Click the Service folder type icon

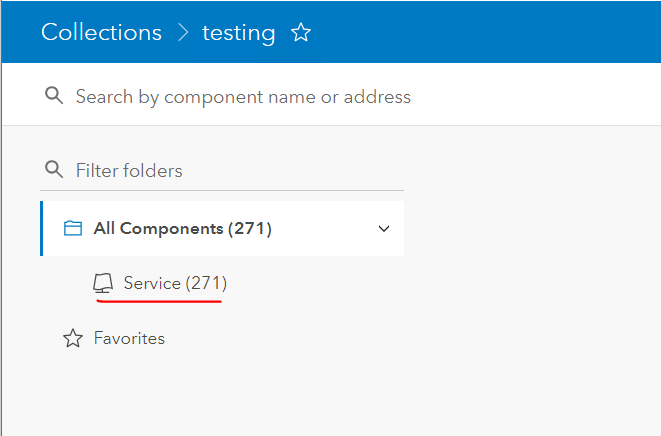(x=103, y=284)
